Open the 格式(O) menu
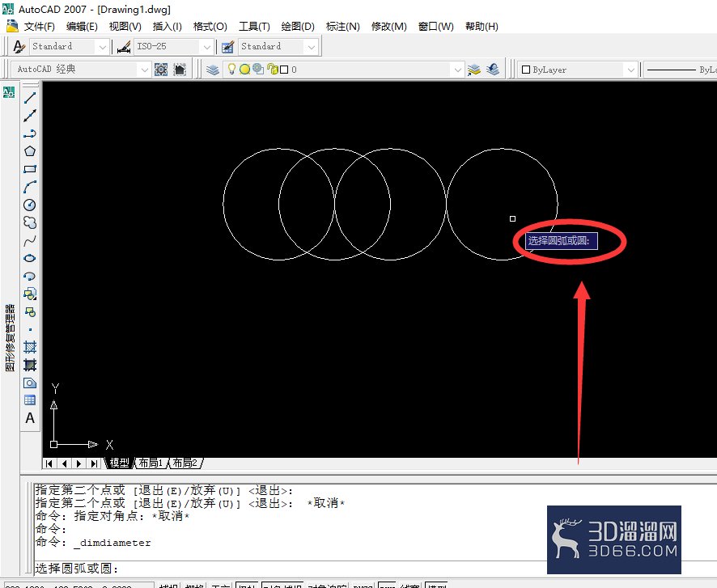 [x=210, y=27]
